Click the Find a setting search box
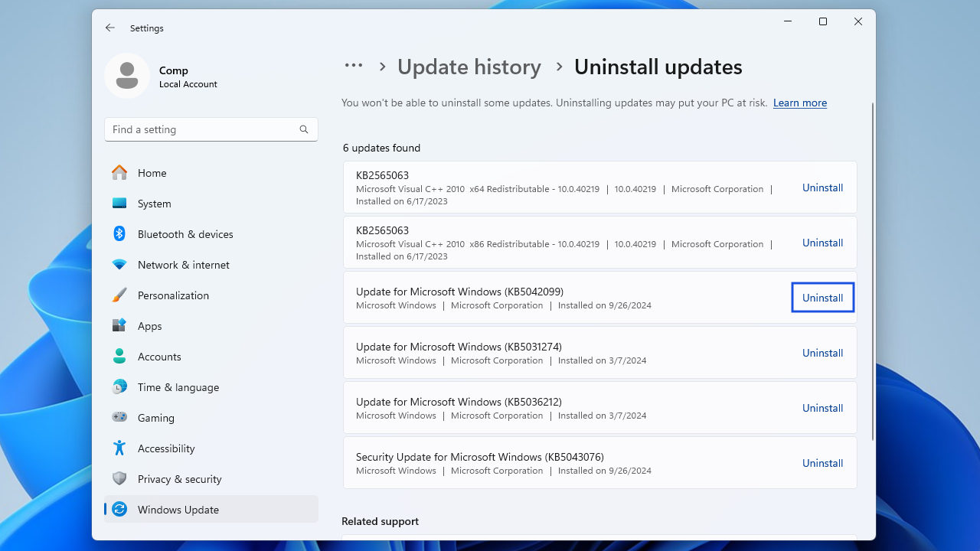This screenshot has width=980, height=551. [x=211, y=129]
